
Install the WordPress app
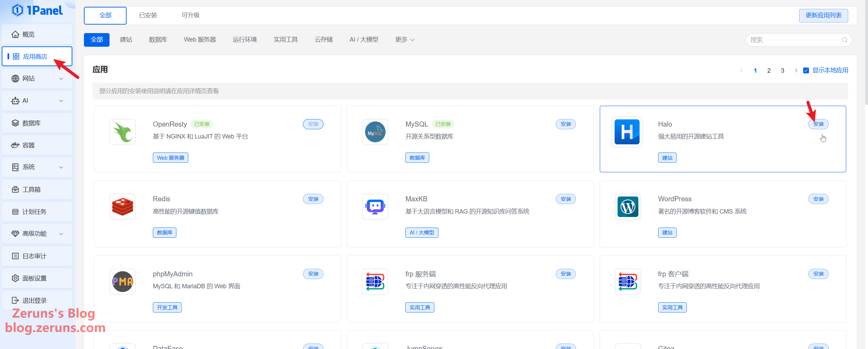pyautogui.click(x=818, y=199)
